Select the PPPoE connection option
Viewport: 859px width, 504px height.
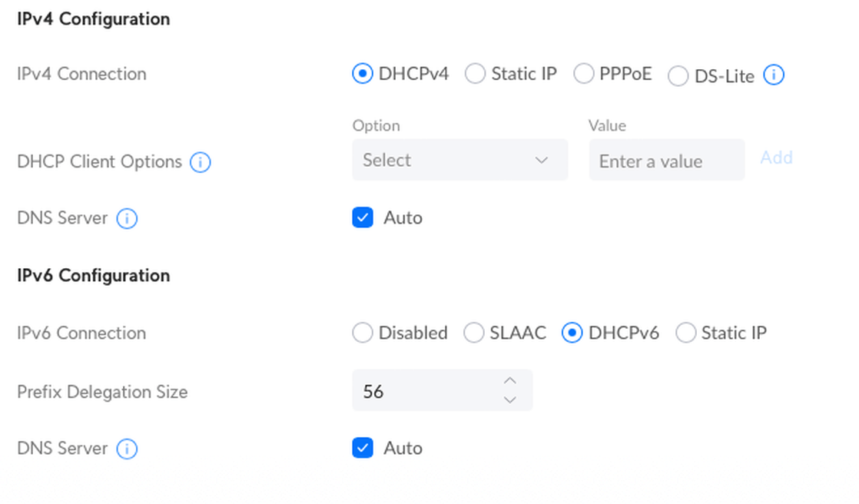click(x=583, y=74)
